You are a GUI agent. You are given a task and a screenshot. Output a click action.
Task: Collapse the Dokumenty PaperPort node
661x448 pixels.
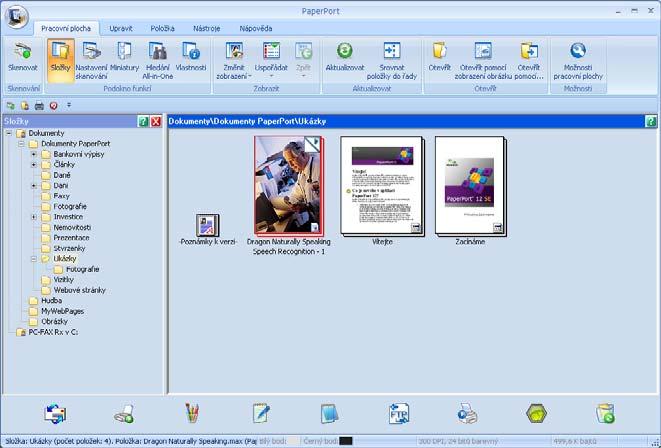tap(21, 144)
